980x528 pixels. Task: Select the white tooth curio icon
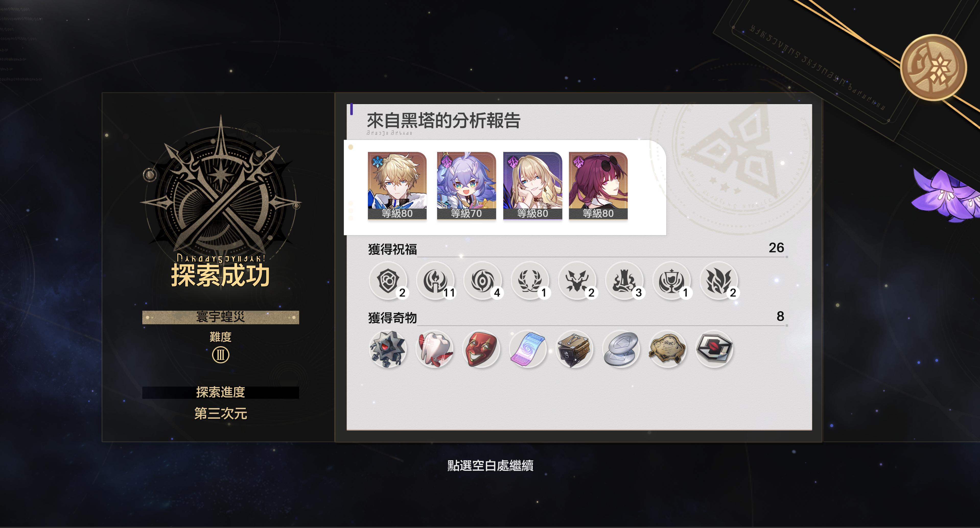pyautogui.click(x=435, y=349)
